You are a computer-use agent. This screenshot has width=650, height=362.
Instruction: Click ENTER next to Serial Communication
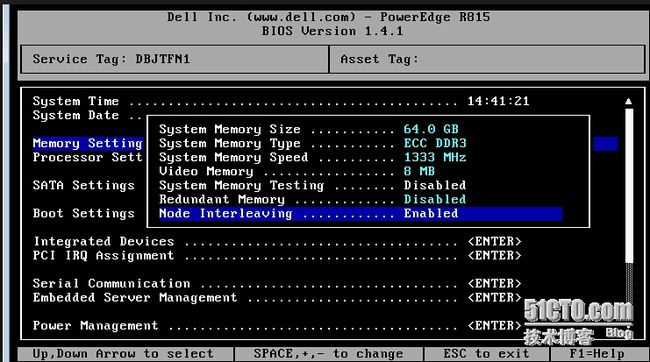(x=495, y=284)
